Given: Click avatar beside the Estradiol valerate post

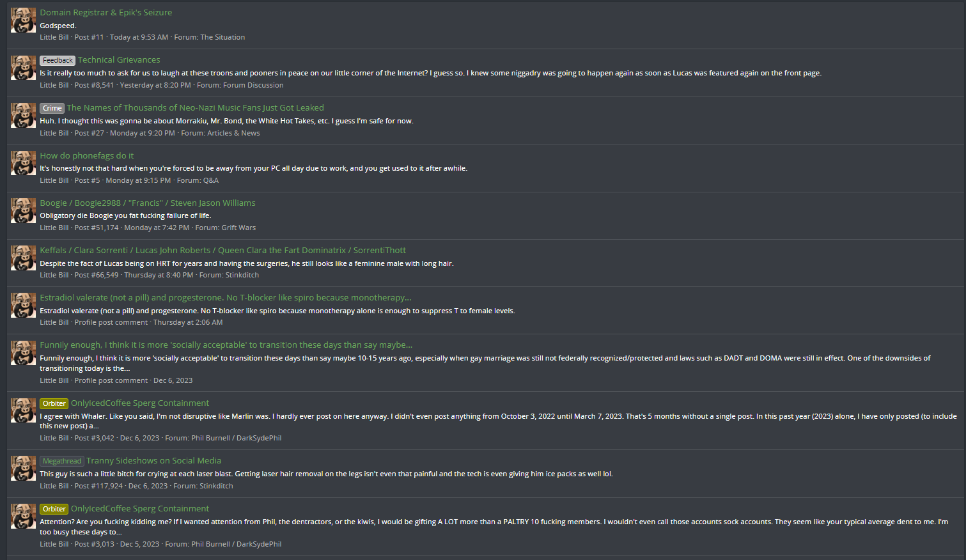Looking at the screenshot, I should (x=24, y=305).
